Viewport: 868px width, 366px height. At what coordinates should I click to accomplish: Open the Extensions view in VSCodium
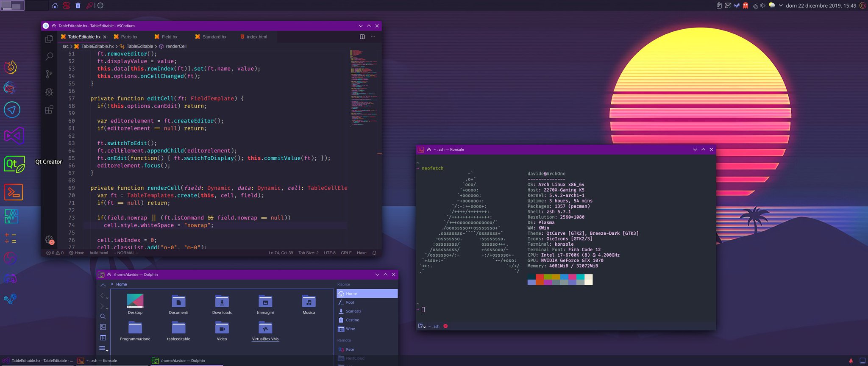49,110
